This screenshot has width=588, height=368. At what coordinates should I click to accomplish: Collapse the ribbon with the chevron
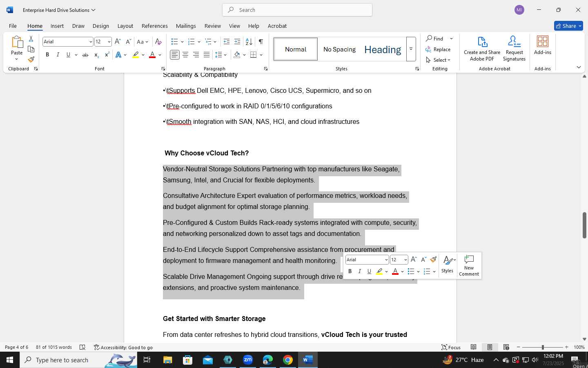579,67
